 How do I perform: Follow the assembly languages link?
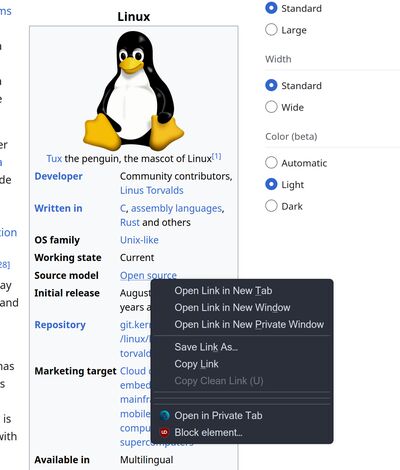(x=176, y=208)
